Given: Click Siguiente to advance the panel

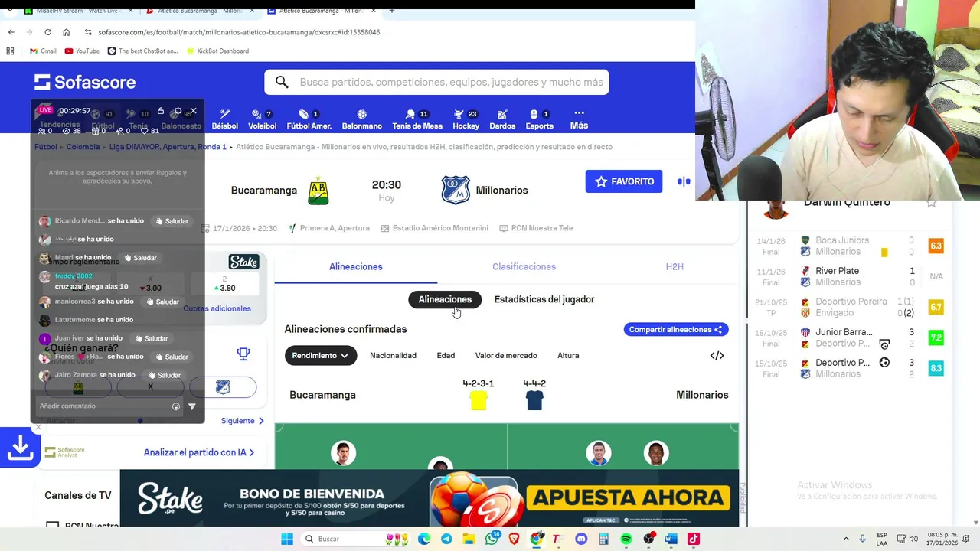Looking at the screenshot, I should (x=243, y=421).
